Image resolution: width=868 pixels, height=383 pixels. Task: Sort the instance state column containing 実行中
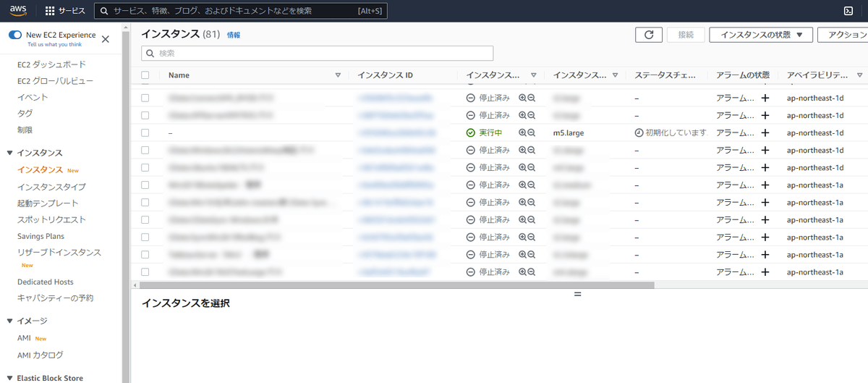534,75
